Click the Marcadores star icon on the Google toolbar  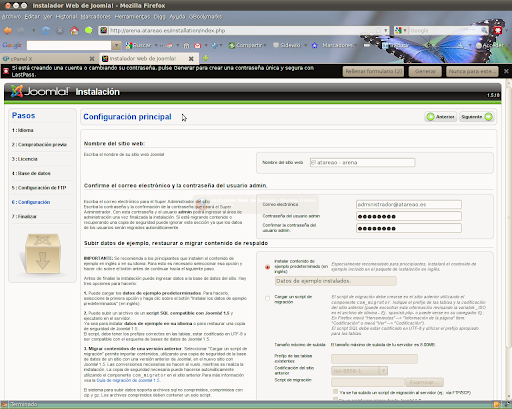(x=314, y=45)
